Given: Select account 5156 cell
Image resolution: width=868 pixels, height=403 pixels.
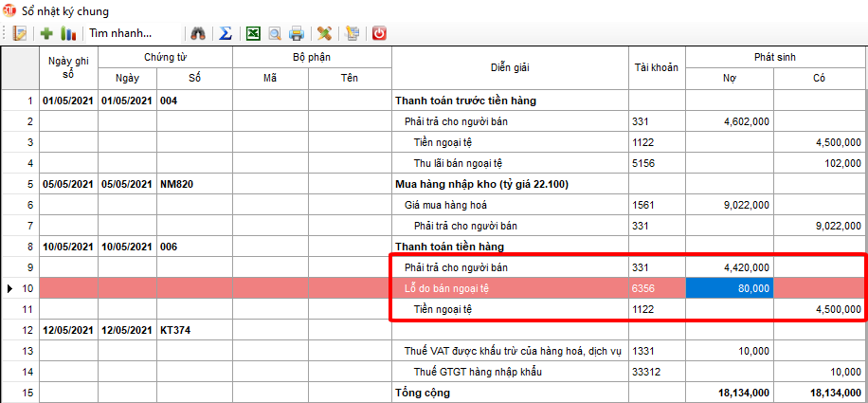Looking at the screenshot, I should 657,163.
